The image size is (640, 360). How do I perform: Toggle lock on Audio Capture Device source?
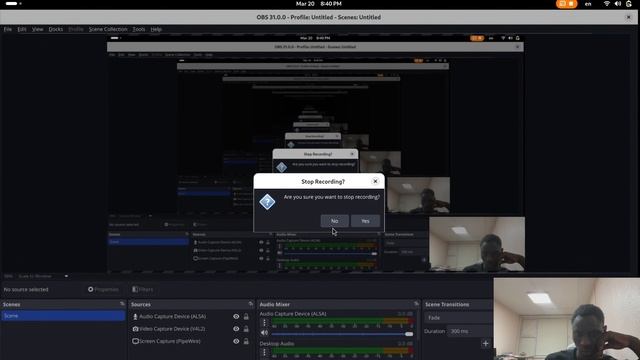246,316
